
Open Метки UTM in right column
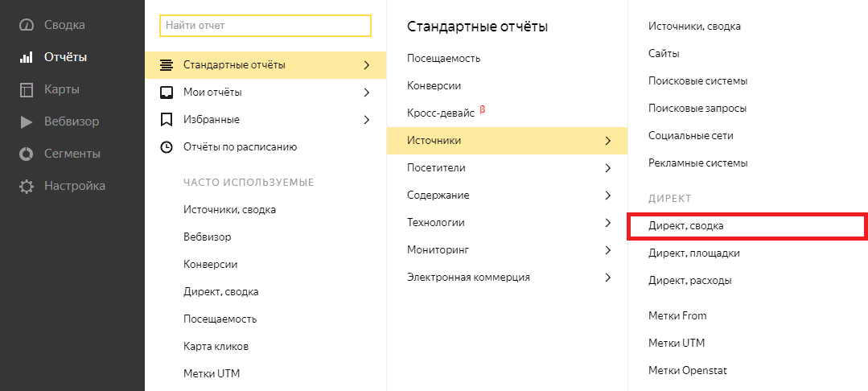(677, 343)
